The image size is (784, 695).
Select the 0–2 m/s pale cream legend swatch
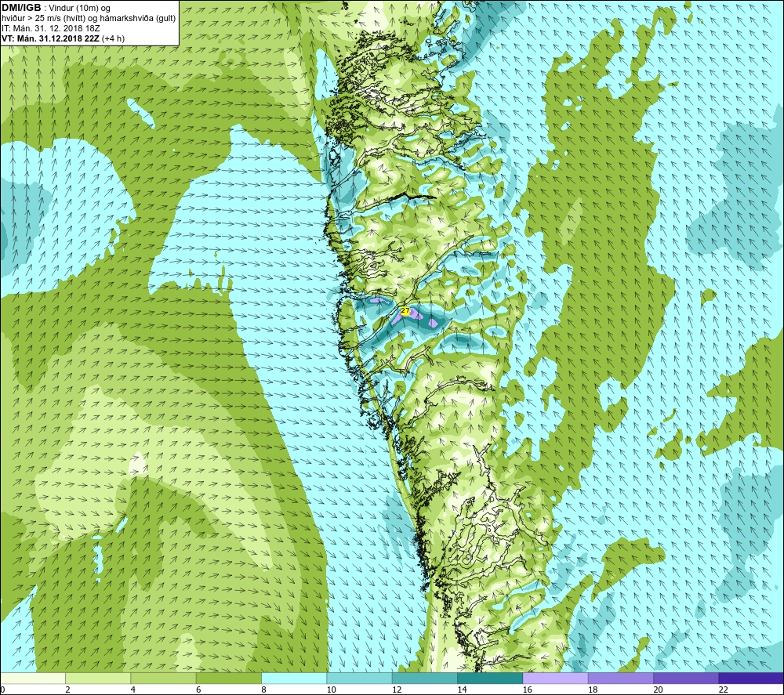[x=33, y=678]
